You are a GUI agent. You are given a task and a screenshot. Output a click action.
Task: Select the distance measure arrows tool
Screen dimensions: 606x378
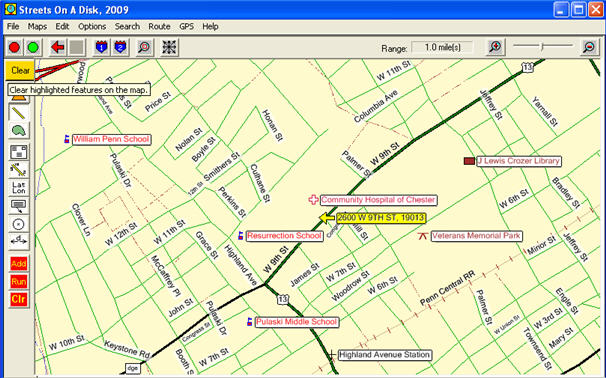point(19,241)
